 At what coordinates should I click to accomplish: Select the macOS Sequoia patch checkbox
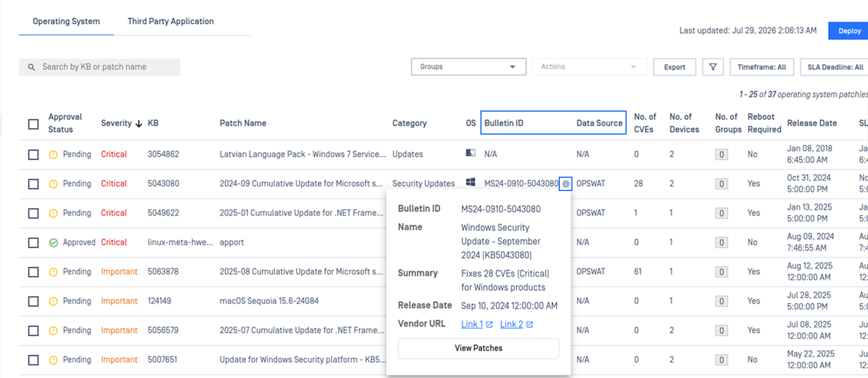click(33, 301)
